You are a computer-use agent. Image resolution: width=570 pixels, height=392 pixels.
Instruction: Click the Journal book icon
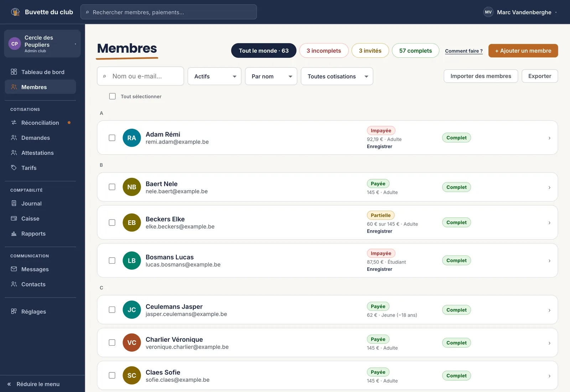14,203
